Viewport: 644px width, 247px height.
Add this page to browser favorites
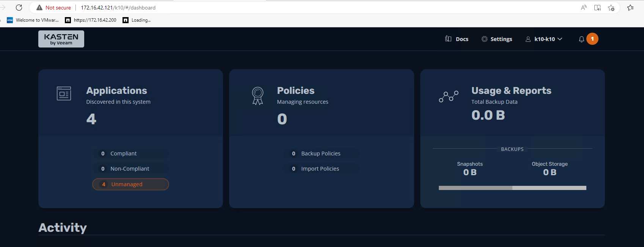[x=611, y=8]
